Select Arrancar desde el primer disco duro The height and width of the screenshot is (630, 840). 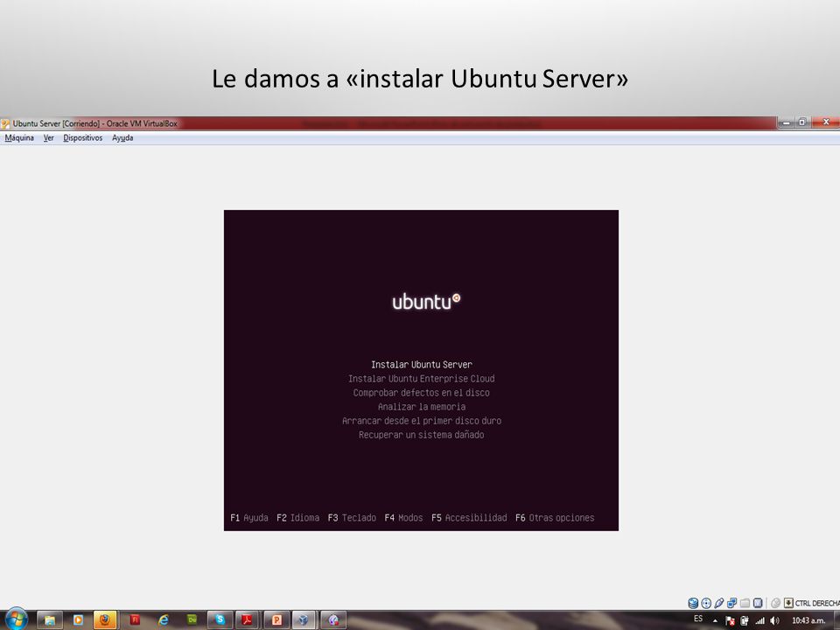(422, 421)
